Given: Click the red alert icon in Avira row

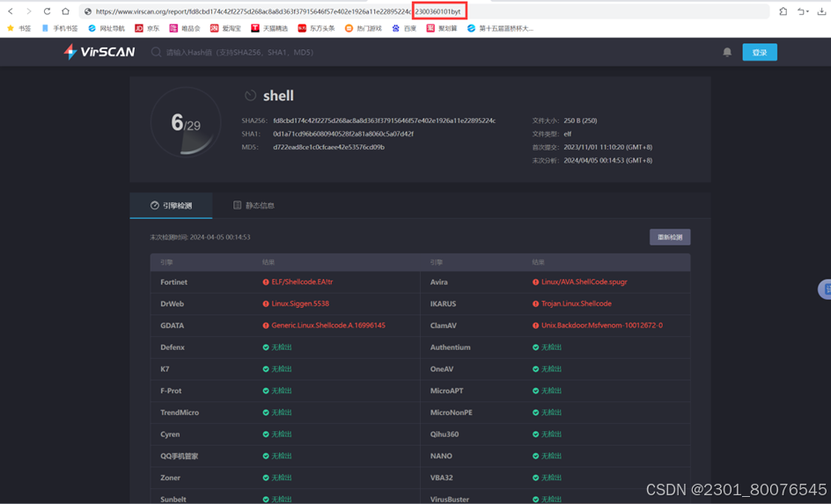Looking at the screenshot, I should click(535, 282).
